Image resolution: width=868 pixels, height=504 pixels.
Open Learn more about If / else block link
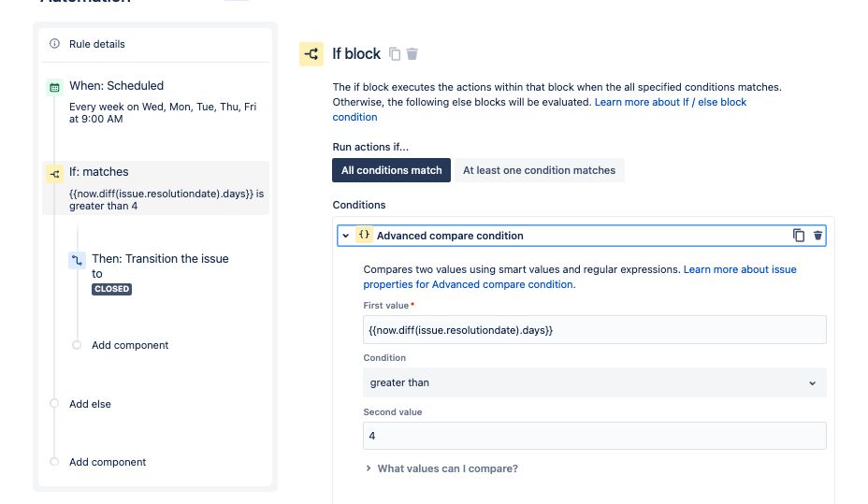pos(670,102)
